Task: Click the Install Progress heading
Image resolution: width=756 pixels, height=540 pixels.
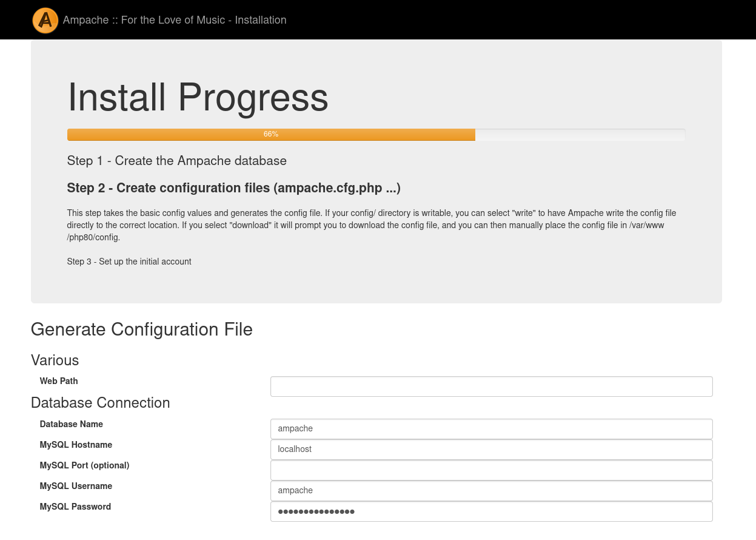Action: (198, 97)
